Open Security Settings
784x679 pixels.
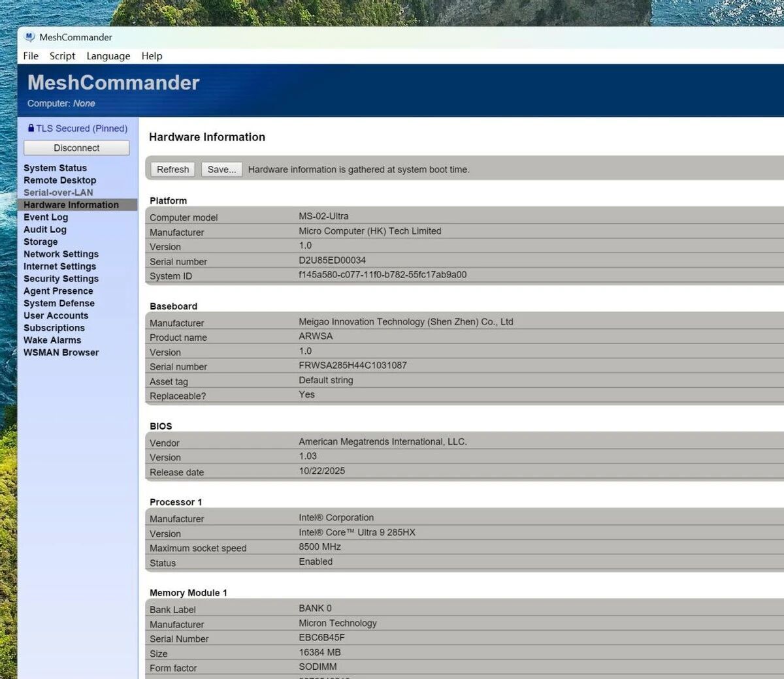point(61,279)
